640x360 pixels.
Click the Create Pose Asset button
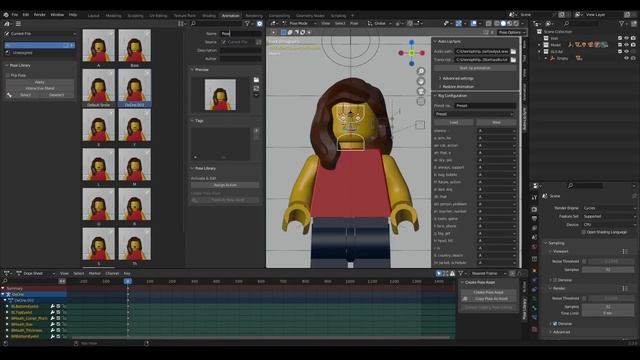(488, 292)
